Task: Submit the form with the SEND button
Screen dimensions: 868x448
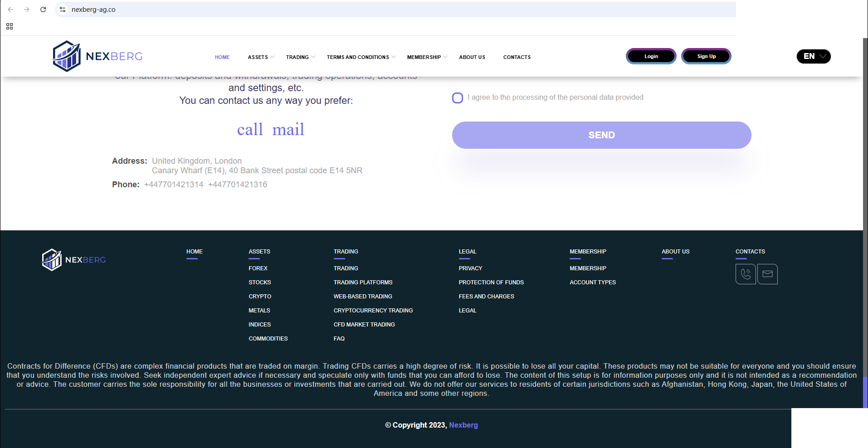Action: [x=601, y=135]
